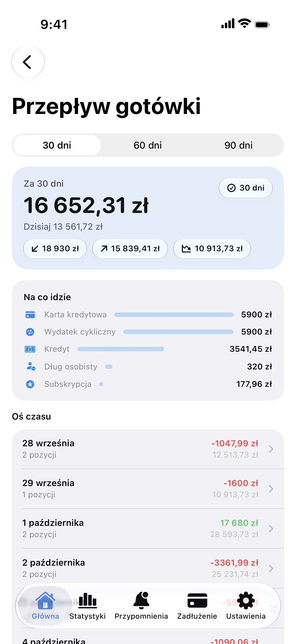Image resolution: width=296 pixels, height=644 pixels.
Task: Expand the 28 września entry chevron
Action: [271, 449]
